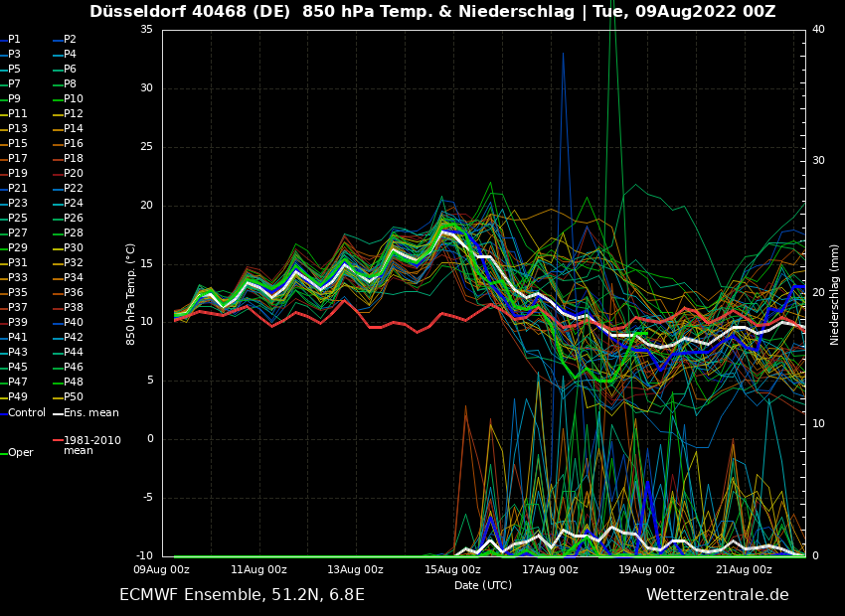This screenshot has width=845, height=616.
Task: Click the 15Aug 00z date tick label
Action: 452,570
